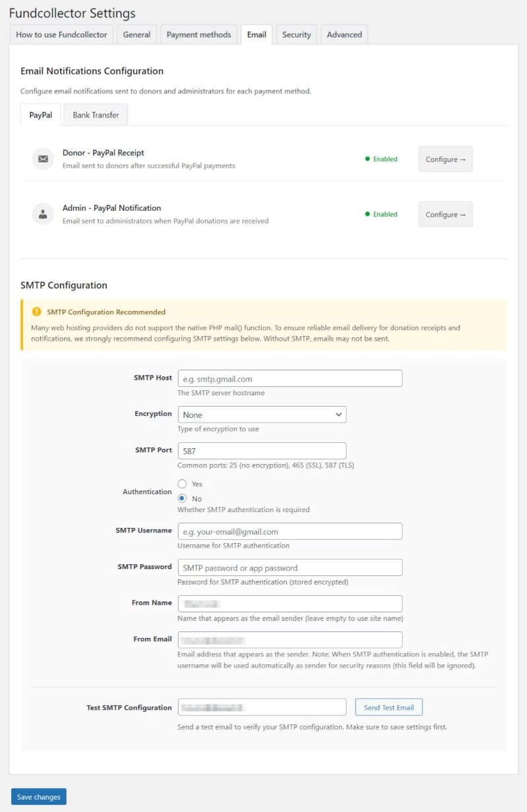Click the Test SMTP Configuration email field
The image size is (527, 812).
[262, 707]
